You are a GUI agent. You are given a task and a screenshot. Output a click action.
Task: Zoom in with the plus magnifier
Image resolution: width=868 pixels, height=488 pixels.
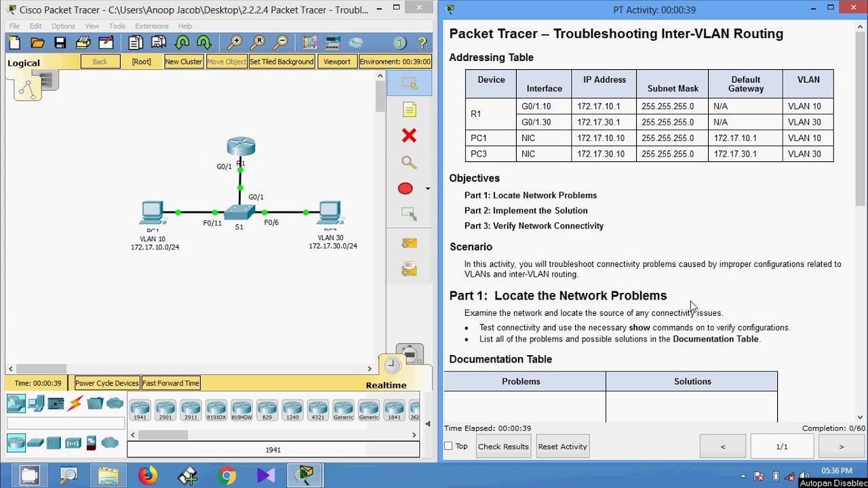point(234,43)
